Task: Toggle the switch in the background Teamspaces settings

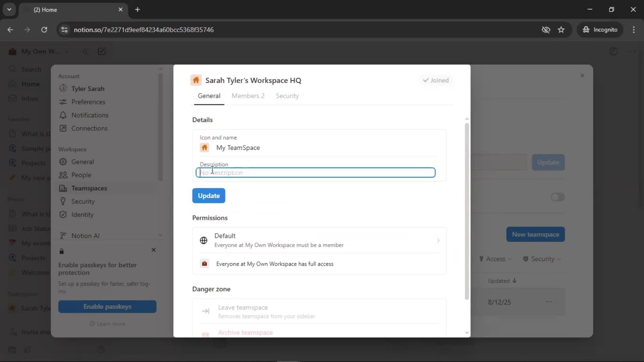Action: pyautogui.click(x=557, y=197)
